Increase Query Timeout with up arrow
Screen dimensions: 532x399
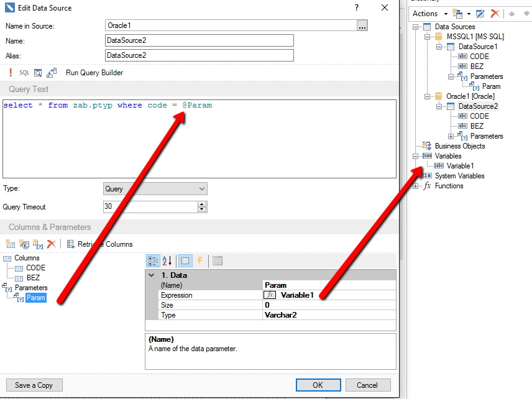coord(202,204)
